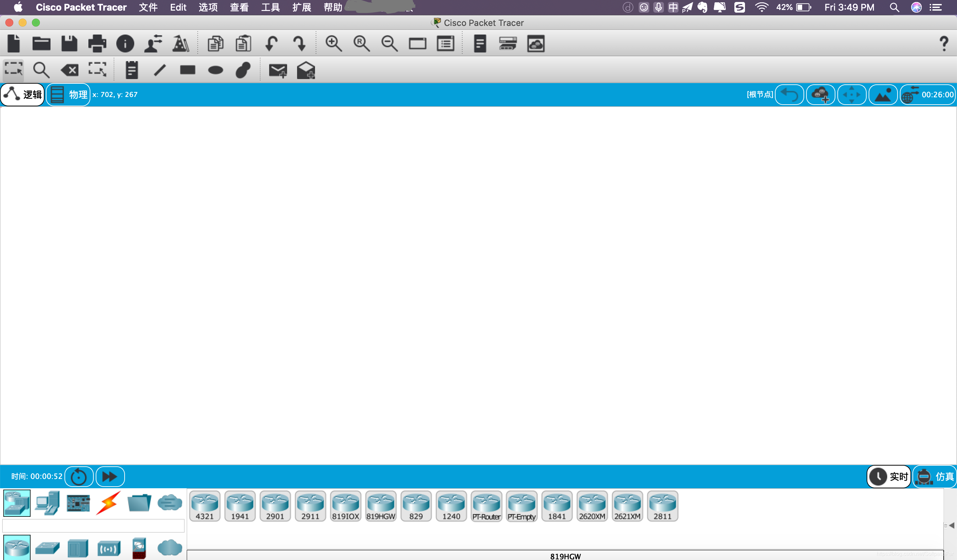Go back one level in the workspace
This screenshot has height=560, width=957.
pos(790,95)
